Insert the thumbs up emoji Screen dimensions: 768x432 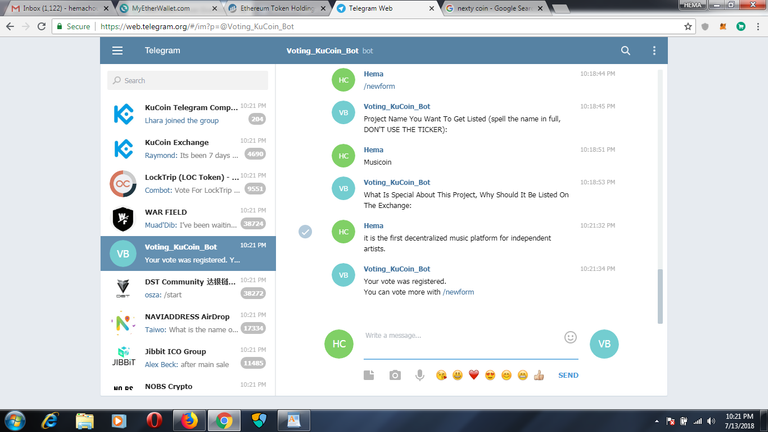coord(539,375)
